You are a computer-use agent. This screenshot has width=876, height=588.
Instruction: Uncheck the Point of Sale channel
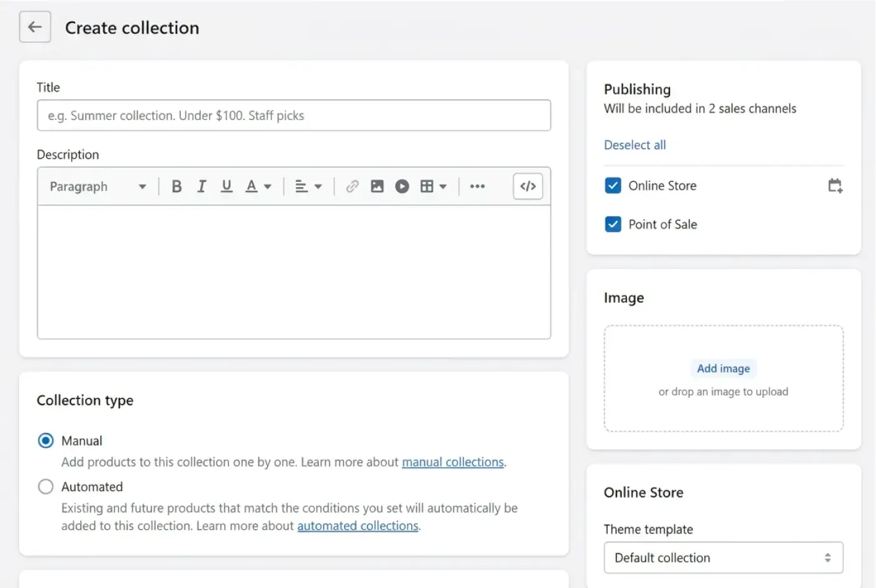point(613,224)
